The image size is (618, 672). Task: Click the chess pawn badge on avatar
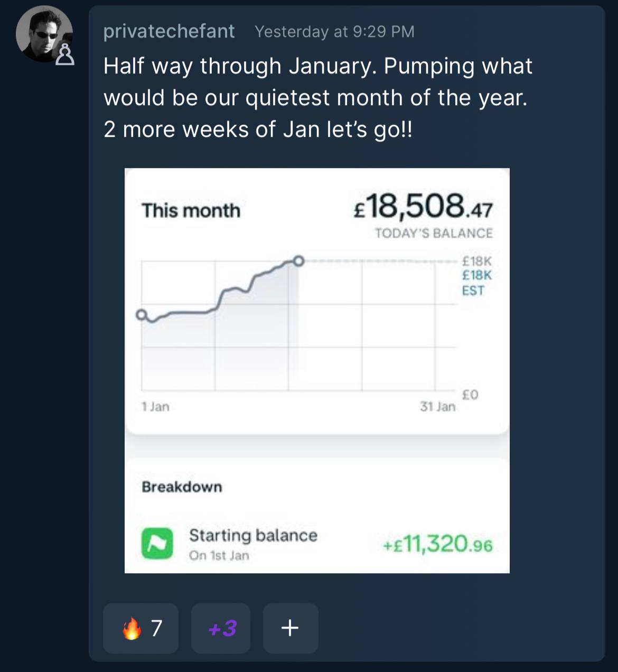pos(65,55)
